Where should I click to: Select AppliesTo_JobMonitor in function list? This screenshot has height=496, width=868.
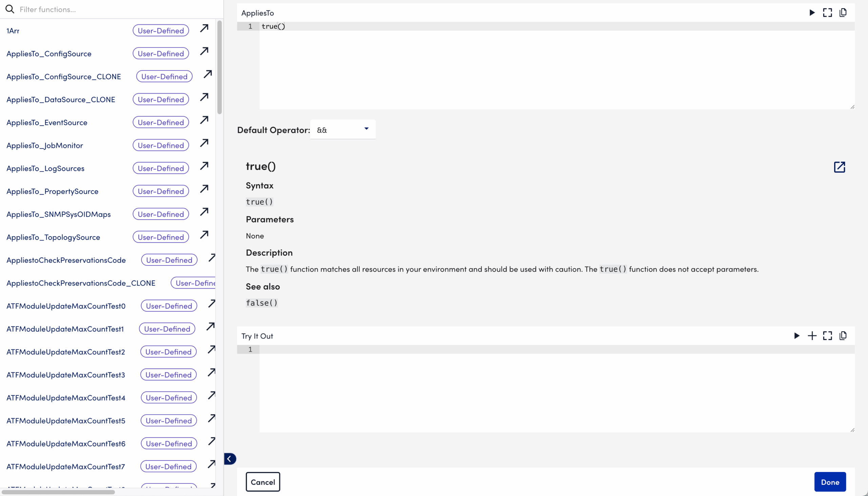[x=45, y=145]
